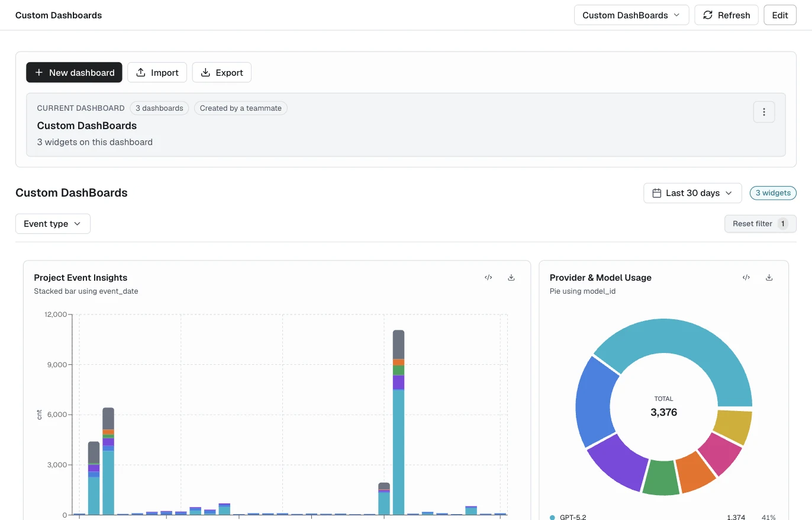Click the "12,000" y-axis label
Image resolution: width=812 pixels, height=520 pixels.
pyautogui.click(x=56, y=314)
